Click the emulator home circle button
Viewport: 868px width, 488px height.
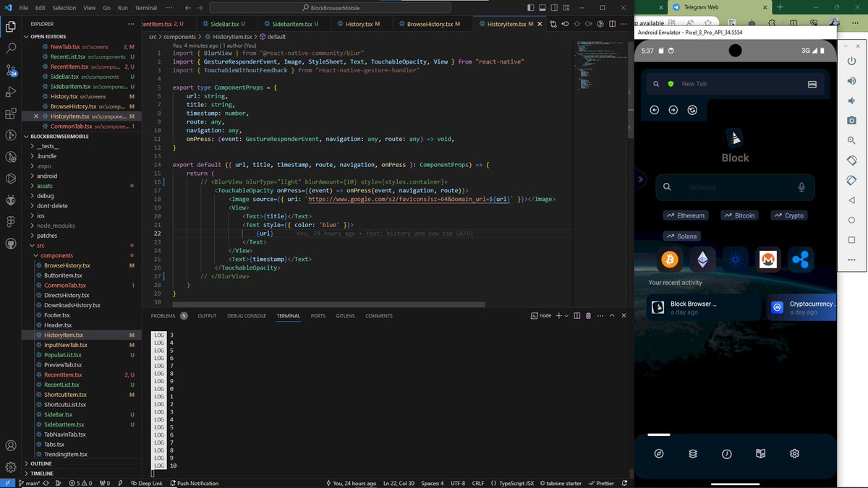coord(851,220)
